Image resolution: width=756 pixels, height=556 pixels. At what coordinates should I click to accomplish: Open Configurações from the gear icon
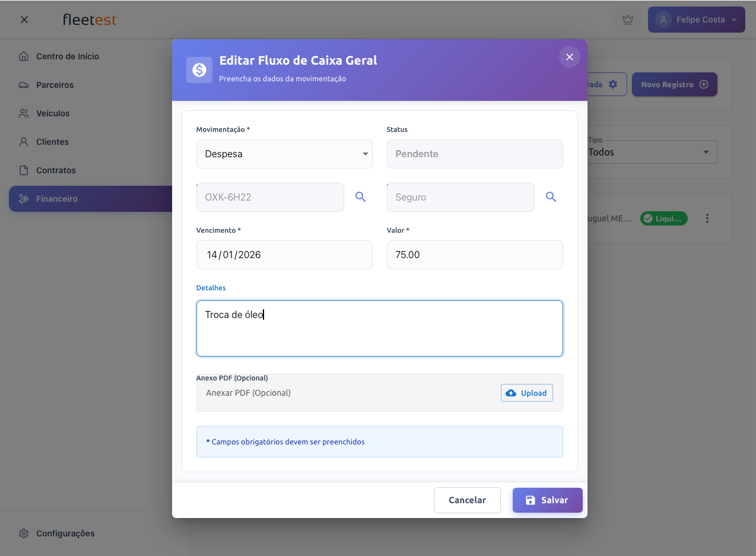pyautogui.click(x=24, y=533)
